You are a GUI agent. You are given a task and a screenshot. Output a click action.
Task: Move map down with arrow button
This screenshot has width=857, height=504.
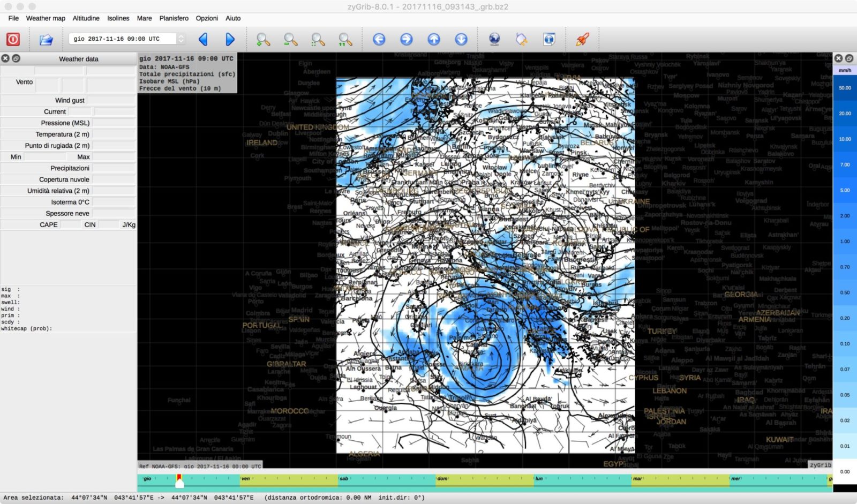(x=461, y=39)
